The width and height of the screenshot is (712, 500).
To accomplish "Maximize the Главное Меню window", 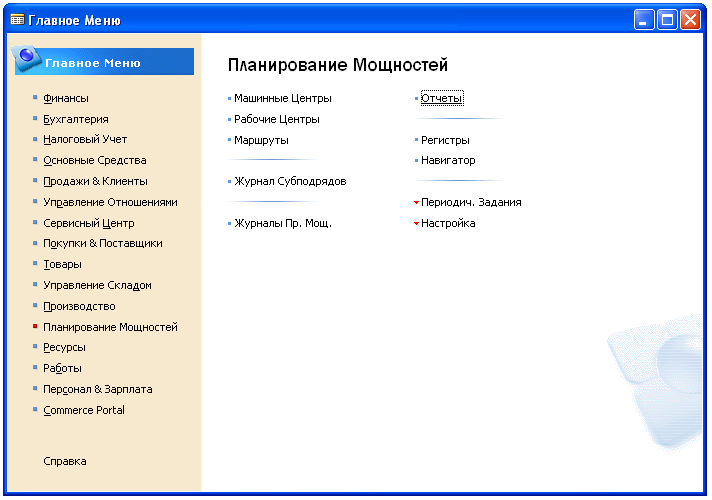I will (667, 20).
